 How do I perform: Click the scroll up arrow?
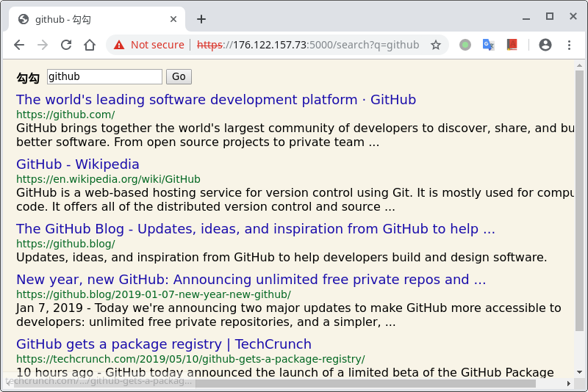point(579,65)
